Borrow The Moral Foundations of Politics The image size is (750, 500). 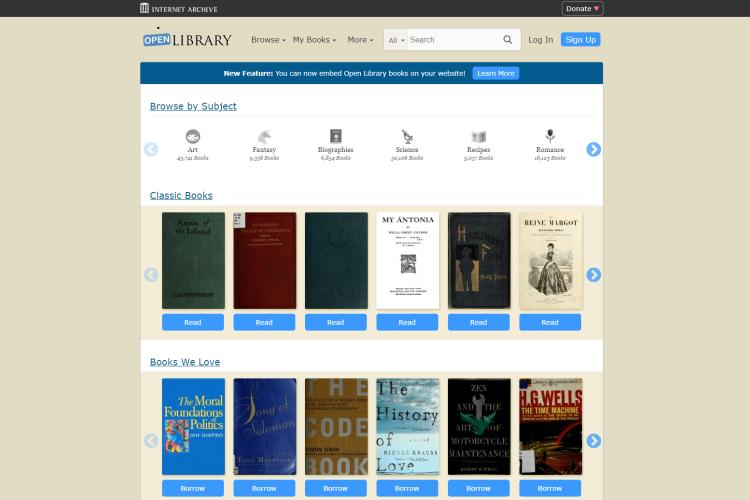point(193,489)
